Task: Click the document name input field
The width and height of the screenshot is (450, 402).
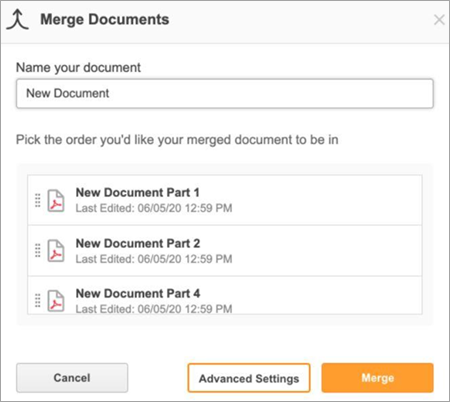Action: coord(225,93)
